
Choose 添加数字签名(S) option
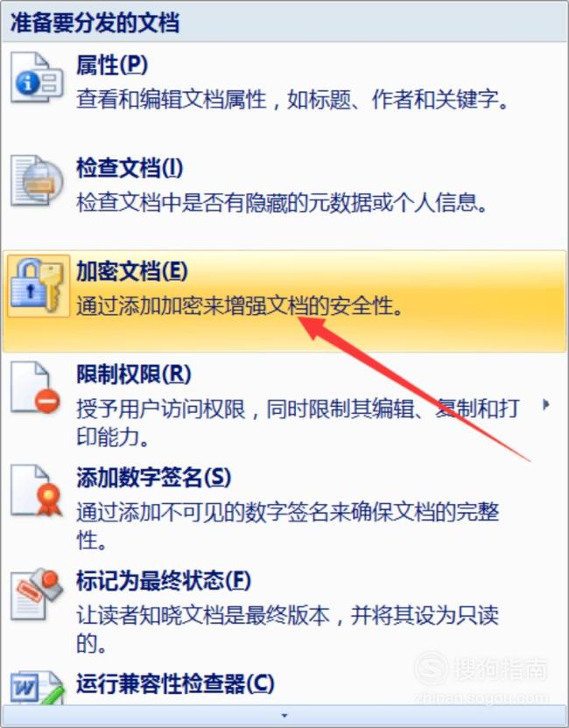coord(284,507)
